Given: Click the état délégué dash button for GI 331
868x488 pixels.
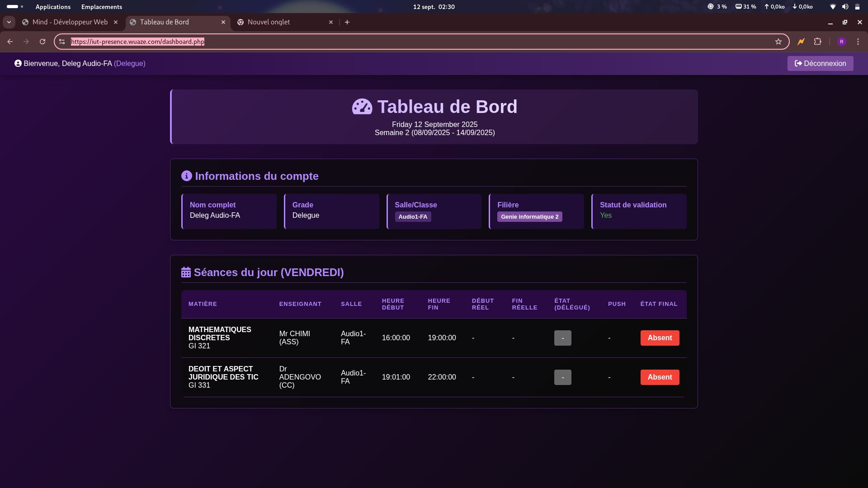Looking at the screenshot, I should 562,377.
